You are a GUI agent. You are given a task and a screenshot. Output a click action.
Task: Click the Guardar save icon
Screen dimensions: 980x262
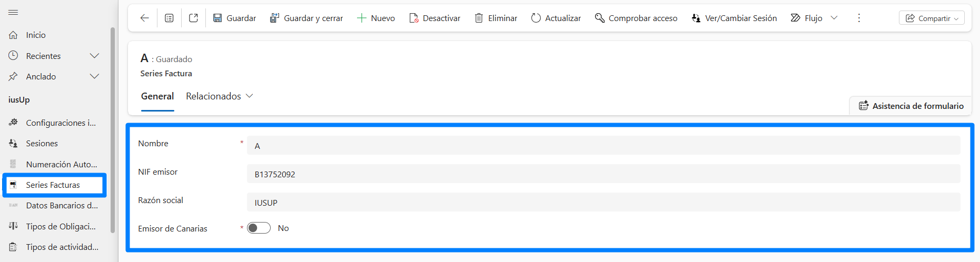[x=217, y=18]
